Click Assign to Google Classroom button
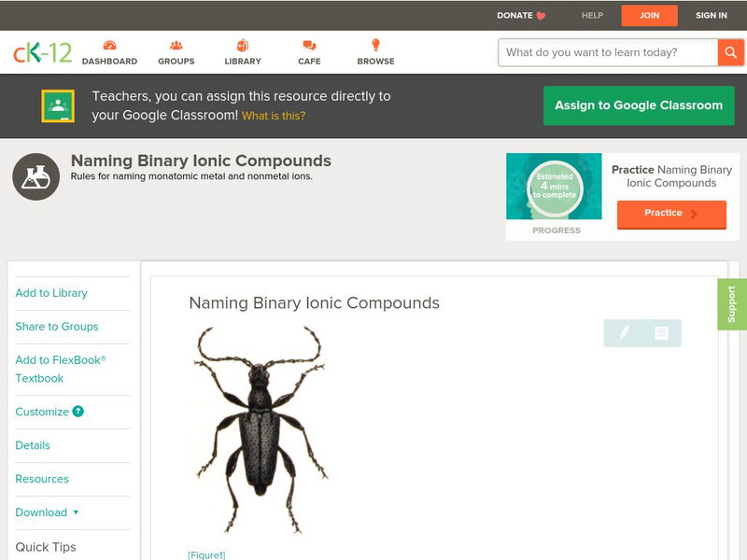747x560 pixels. pos(639,105)
